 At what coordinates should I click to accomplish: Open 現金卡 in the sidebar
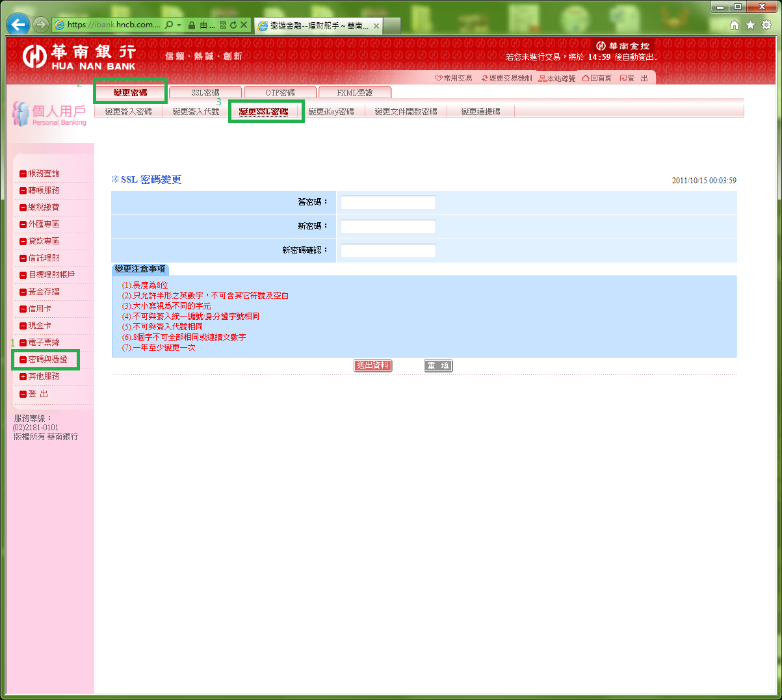40,326
